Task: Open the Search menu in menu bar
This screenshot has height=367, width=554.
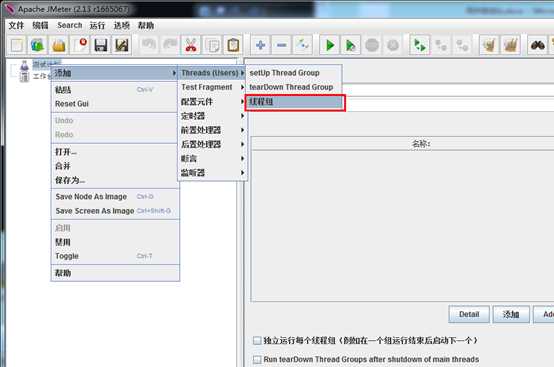Action: [70, 25]
